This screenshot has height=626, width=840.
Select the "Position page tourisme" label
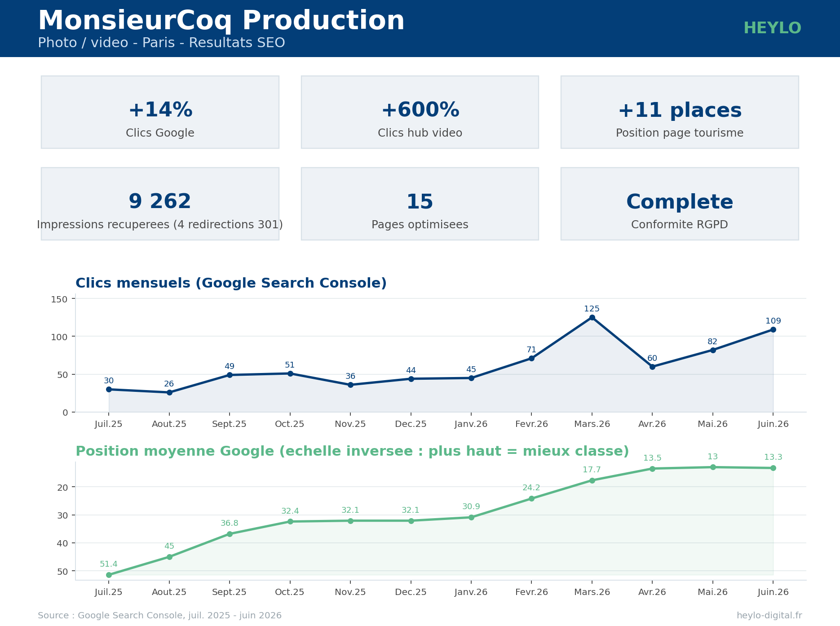(x=680, y=133)
